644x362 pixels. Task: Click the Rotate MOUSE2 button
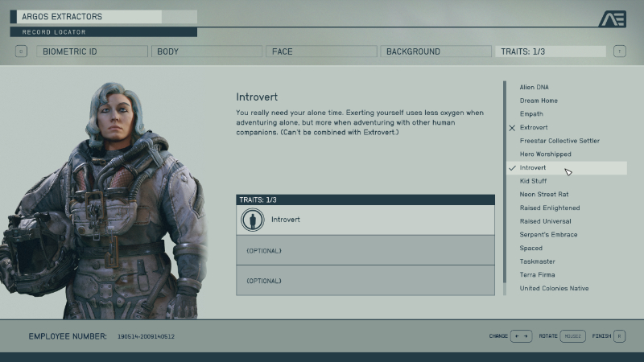click(572, 335)
